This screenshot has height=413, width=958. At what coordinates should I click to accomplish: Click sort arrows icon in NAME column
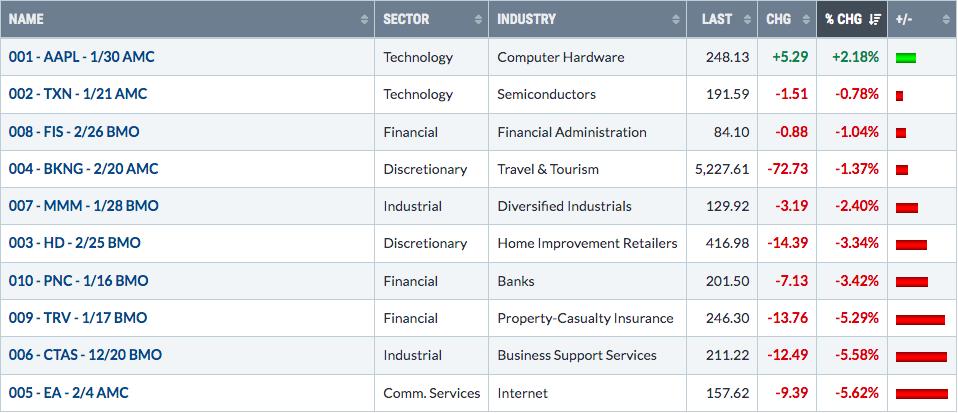(x=365, y=20)
